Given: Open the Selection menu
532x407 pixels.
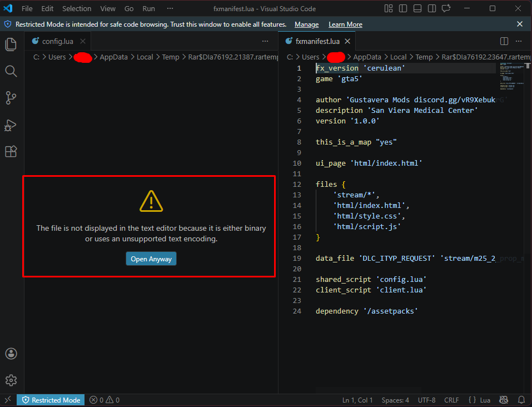Looking at the screenshot, I should tap(77, 9).
